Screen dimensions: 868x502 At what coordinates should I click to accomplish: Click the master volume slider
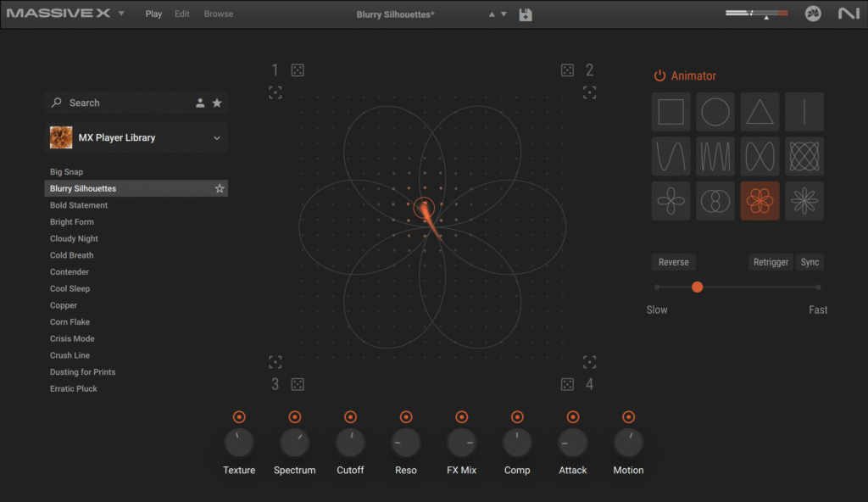pyautogui.click(x=756, y=13)
